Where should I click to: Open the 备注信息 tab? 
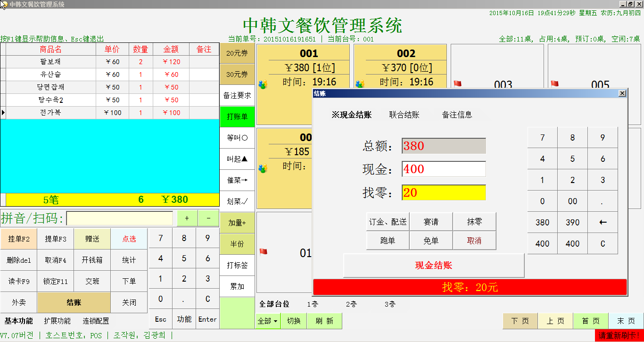coord(457,115)
